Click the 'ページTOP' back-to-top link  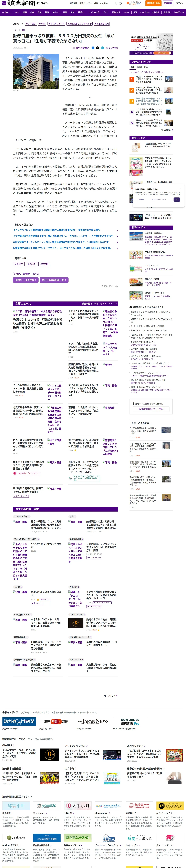click(x=110, y=696)
